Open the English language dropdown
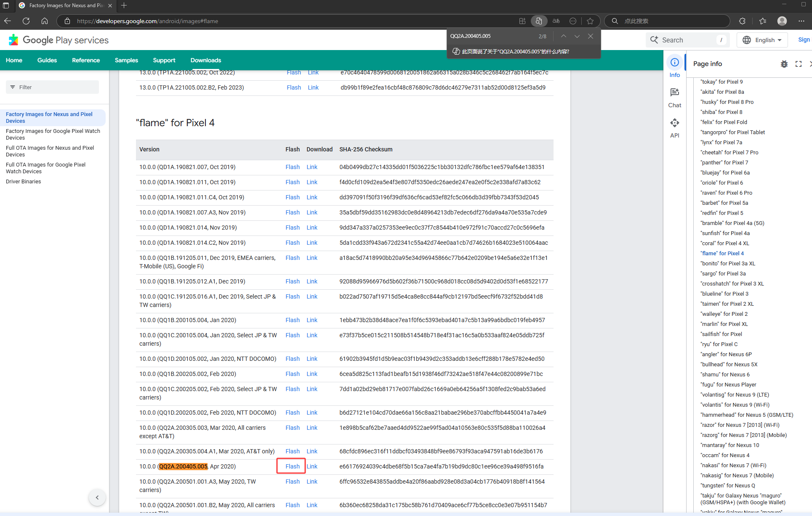Screen dimensions: 812x516 click(x=762, y=40)
